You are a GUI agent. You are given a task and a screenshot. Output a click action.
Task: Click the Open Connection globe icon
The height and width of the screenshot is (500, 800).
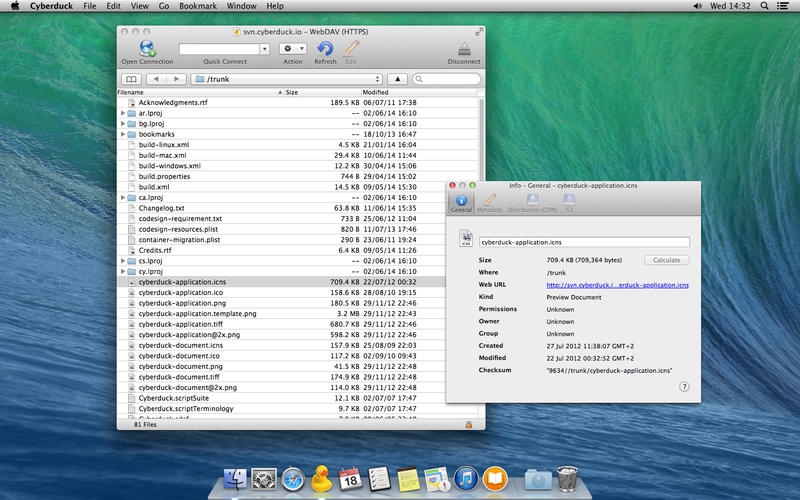[147, 48]
